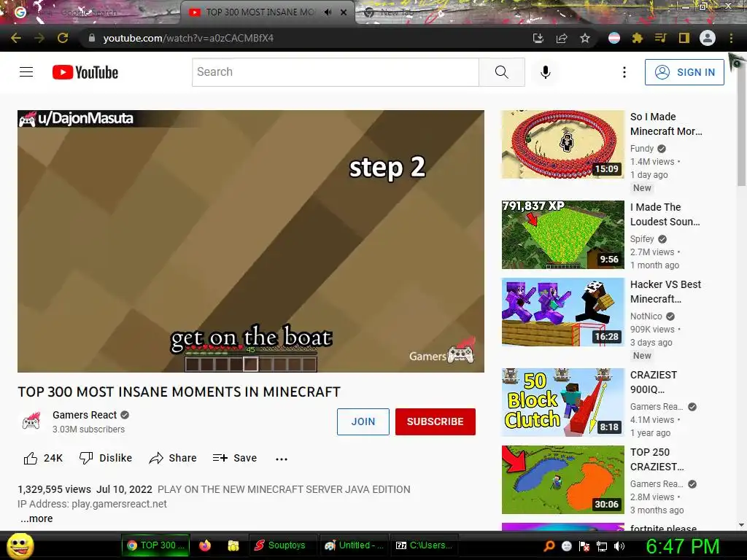This screenshot has width=747, height=560.
Task: Click the tray magnifier search icon
Action: [549, 546]
